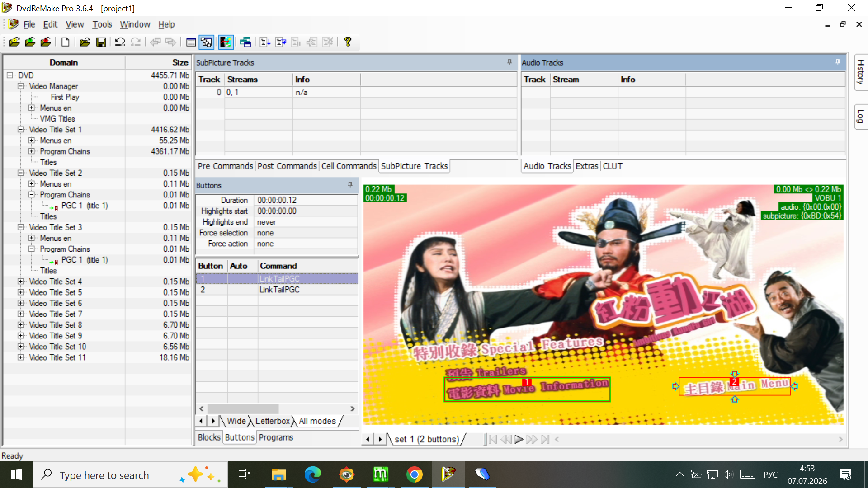Open the History side panel
The height and width of the screenshot is (488, 868).
(x=861, y=72)
